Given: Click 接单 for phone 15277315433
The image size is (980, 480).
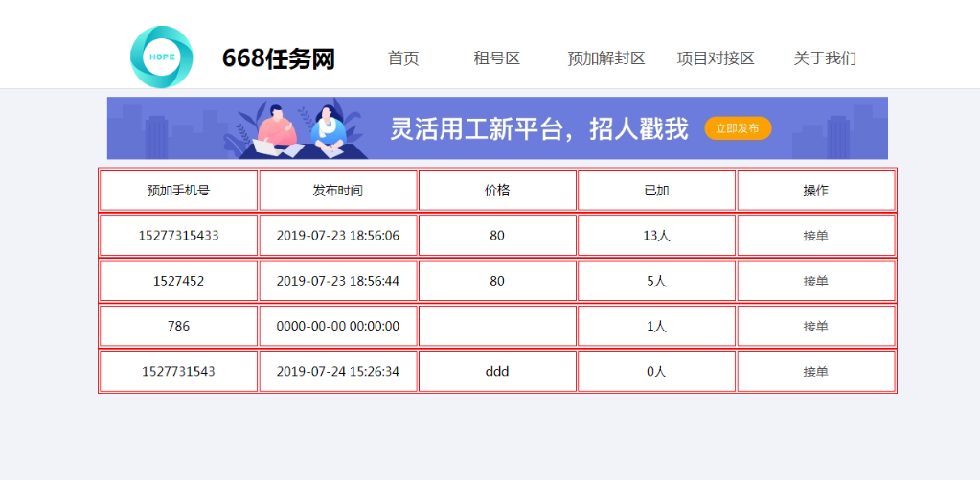Looking at the screenshot, I should (815, 236).
